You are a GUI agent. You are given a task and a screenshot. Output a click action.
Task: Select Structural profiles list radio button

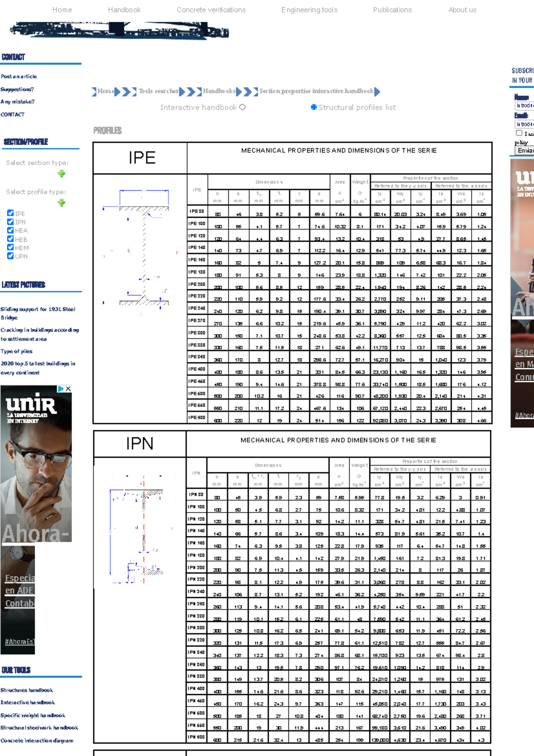314,107
